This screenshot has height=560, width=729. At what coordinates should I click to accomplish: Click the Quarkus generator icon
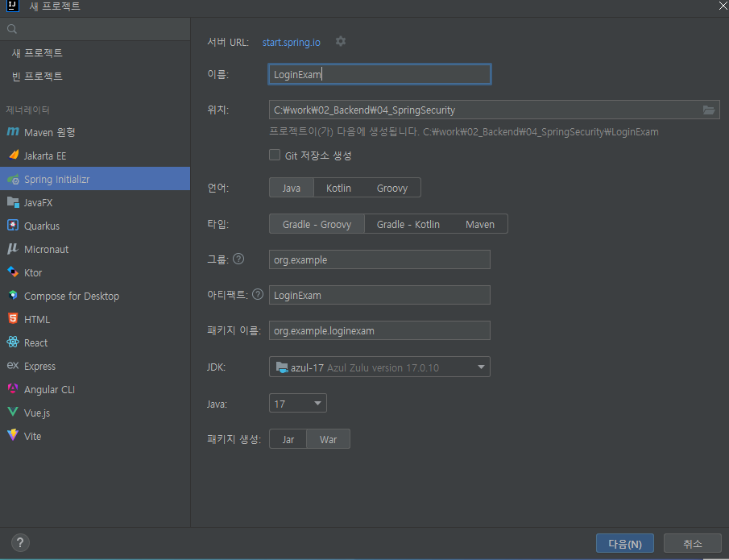coord(13,226)
